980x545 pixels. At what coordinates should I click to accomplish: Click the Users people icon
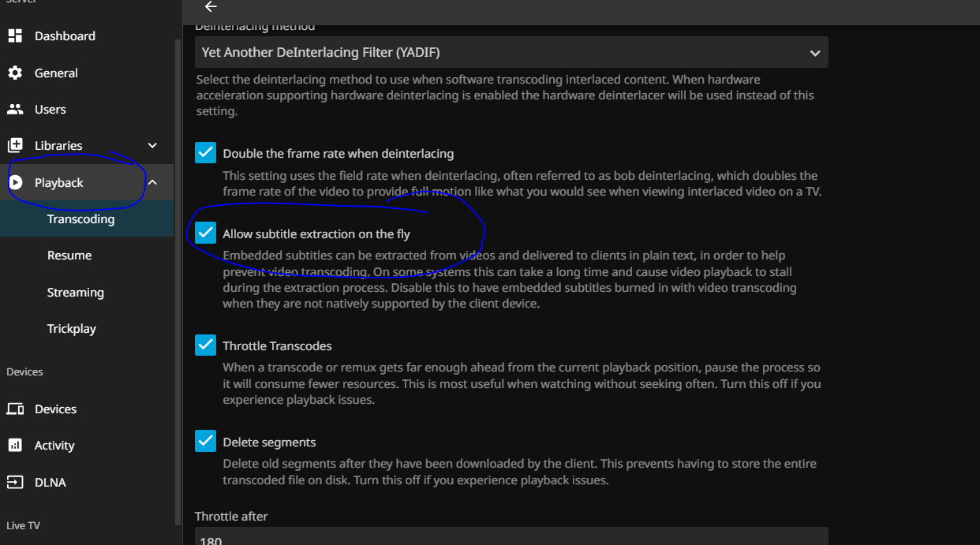pos(15,110)
